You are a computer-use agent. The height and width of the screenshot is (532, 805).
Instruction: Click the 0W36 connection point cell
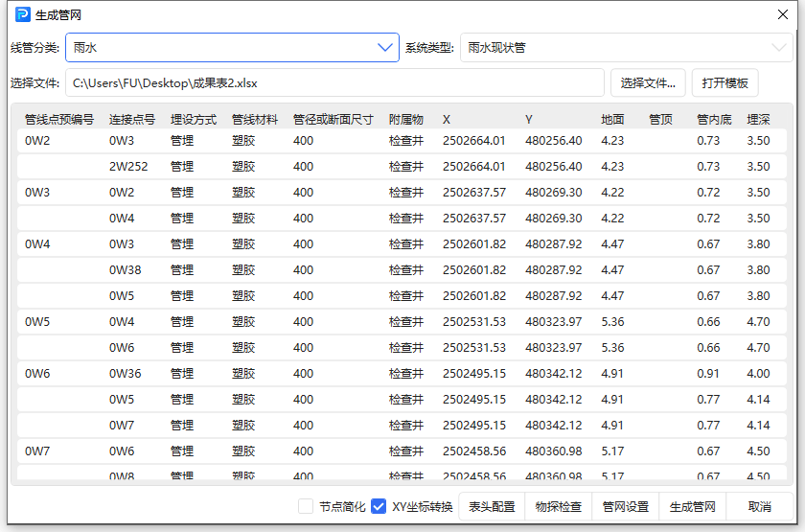click(x=126, y=374)
